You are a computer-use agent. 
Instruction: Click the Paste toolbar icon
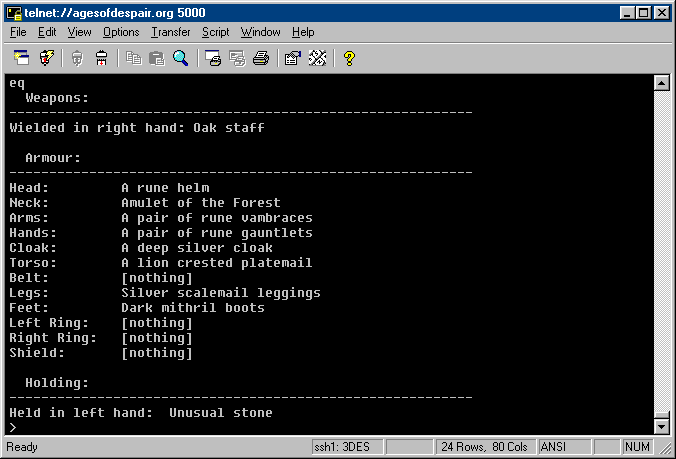coord(156,58)
